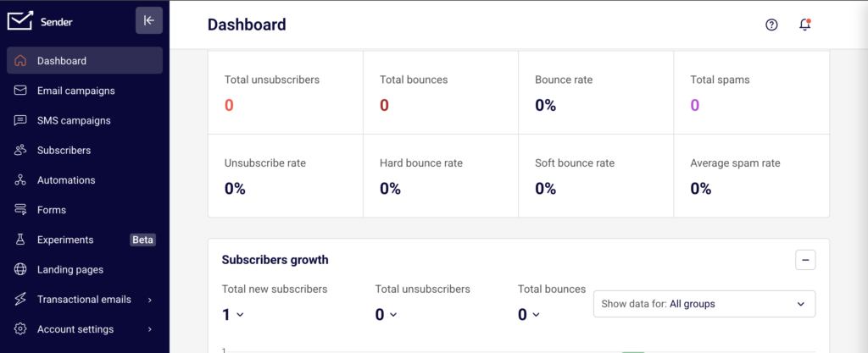Click the Average spam rate label
The width and height of the screenshot is (868, 353).
coord(735,163)
